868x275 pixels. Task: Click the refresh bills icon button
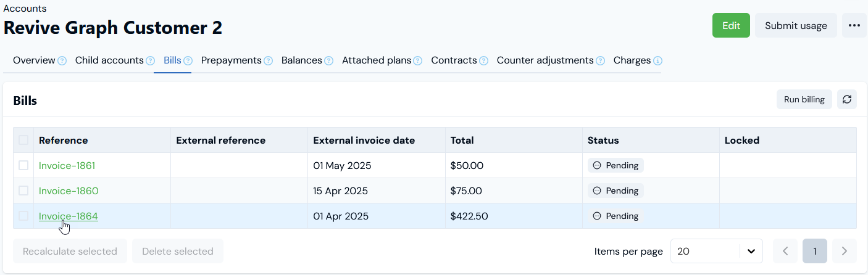pos(847,99)
